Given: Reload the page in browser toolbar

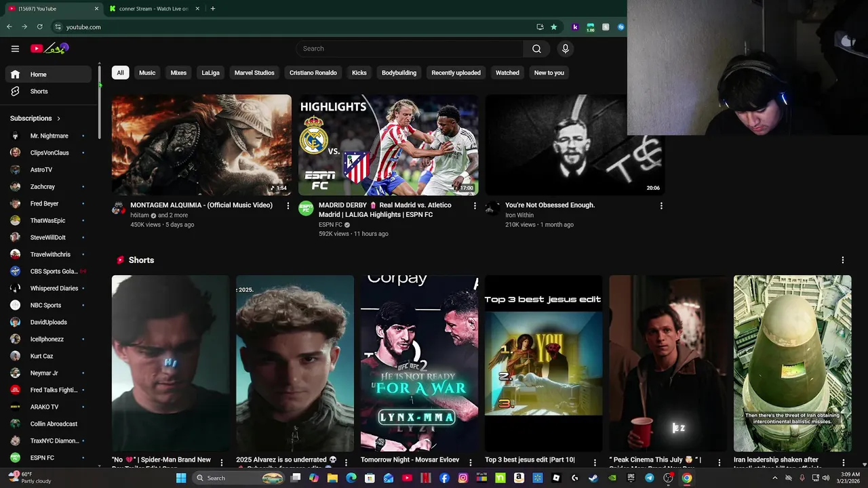Looking at the screenshot, I should tap(39, 27).
